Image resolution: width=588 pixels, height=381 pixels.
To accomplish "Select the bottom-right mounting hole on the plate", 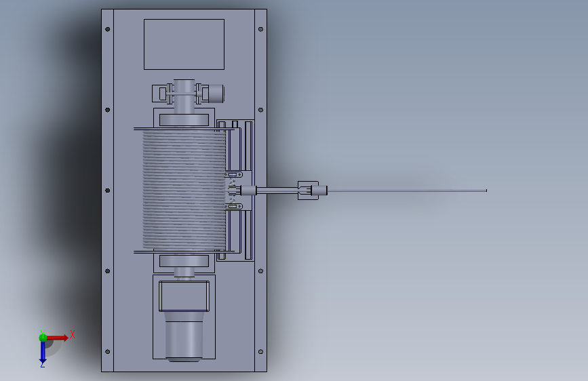I will point(260,352).
